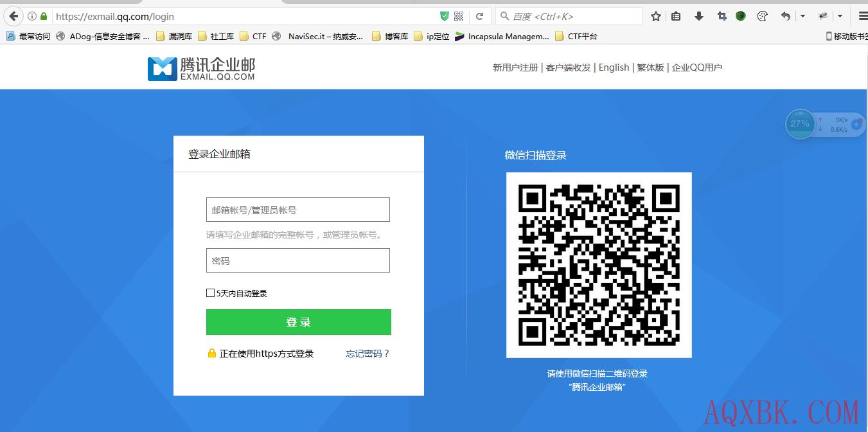Click the yellow lock icon near https notice
Viewport: 868px width, 432px height.
212,353
